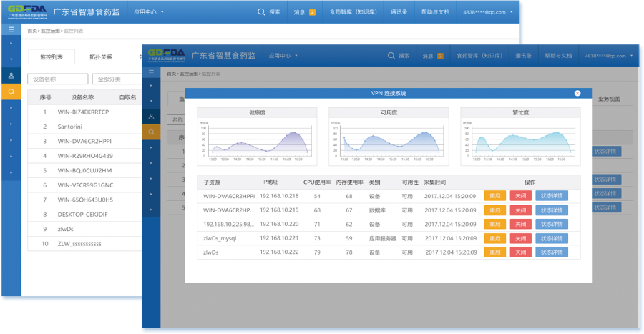This screenshot has height=334, width=644.
Task: Open messages with the orange 2 badge
Action: (304, 12)
